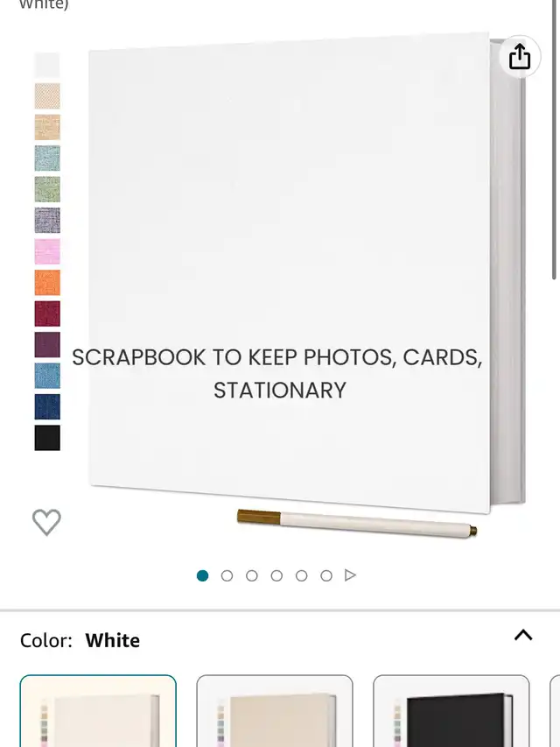Click the pink swatch in the image
Image resolution: width=560 pixels, height=747 pixels.
tap(47, 251)
